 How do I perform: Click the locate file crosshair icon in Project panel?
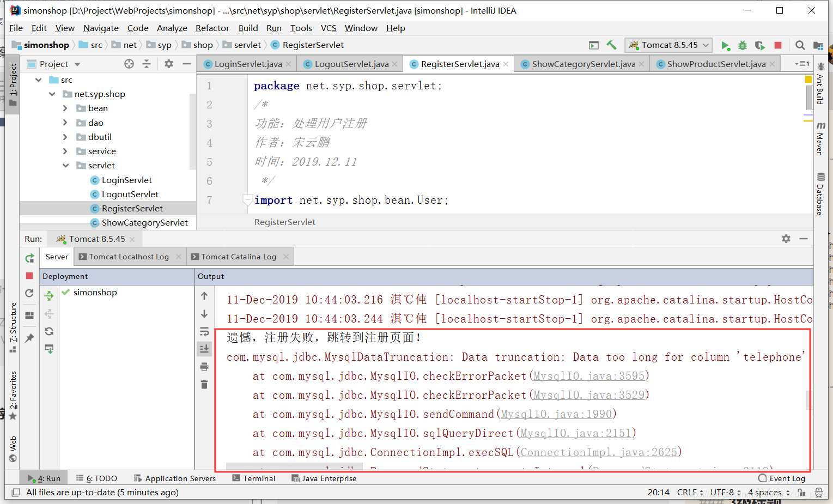[129, 64]
